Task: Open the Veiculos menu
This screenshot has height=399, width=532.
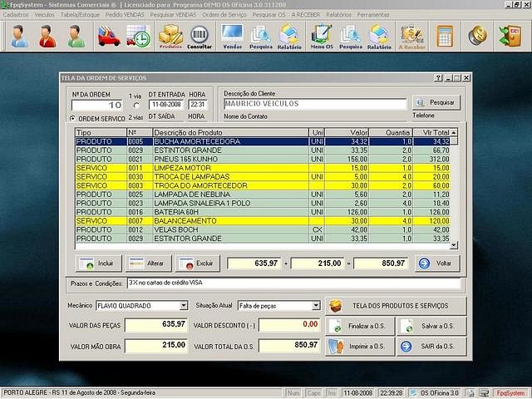Action: (44, 15)
